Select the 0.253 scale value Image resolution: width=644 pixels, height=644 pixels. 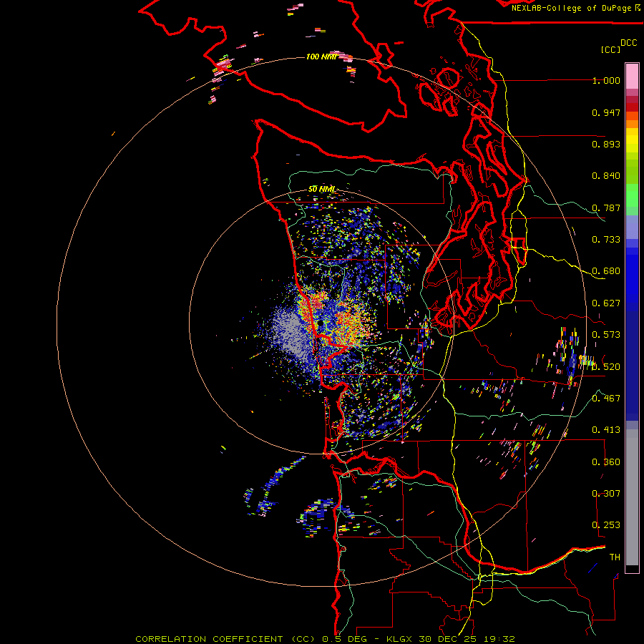(606, 525)
